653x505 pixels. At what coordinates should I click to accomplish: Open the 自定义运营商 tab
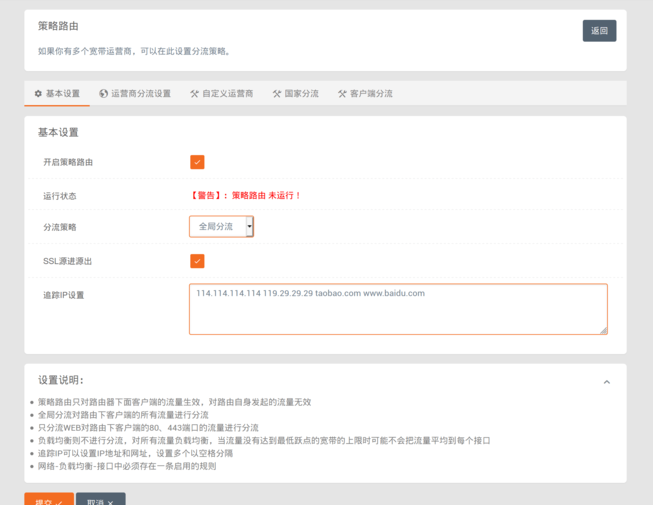(x=227, y=94)
